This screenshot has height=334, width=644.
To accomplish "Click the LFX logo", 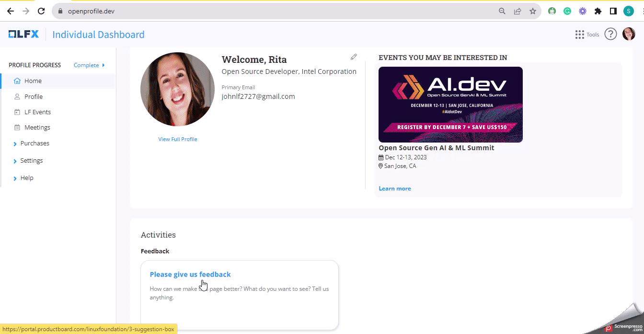I will pyautogui.click(x=23, y=34).
